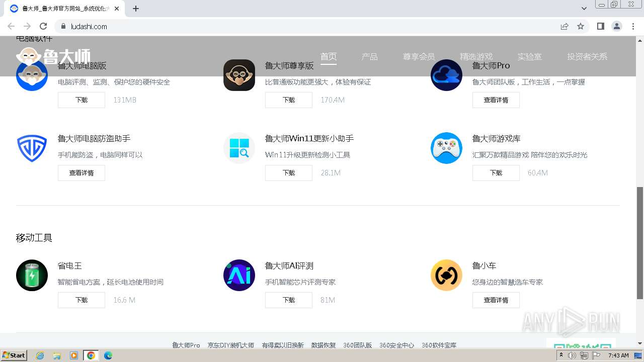Open the media player taskbar icon
Screen dimensions: 644x362
74,355
